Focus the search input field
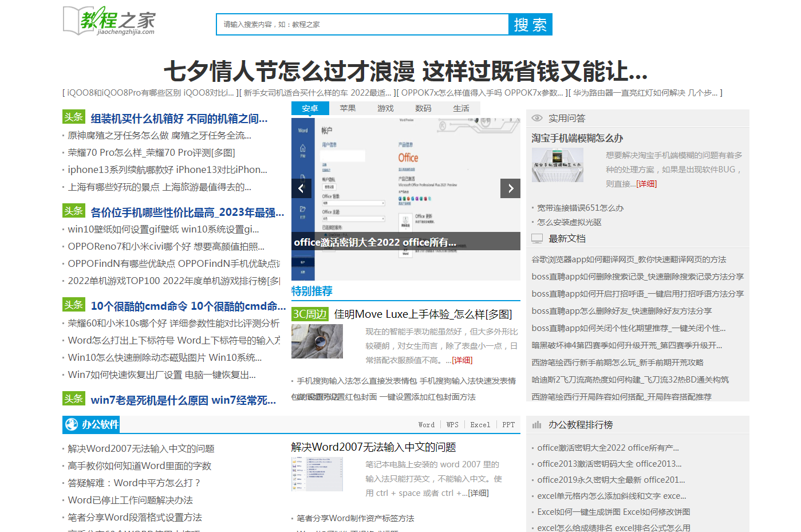This screenshot has height=532, width=801. pos(362,24)
